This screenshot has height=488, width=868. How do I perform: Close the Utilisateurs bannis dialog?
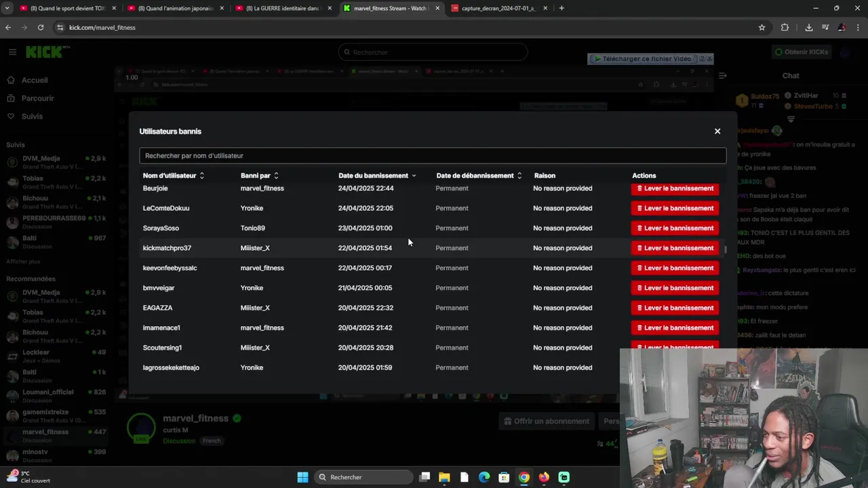717,131
